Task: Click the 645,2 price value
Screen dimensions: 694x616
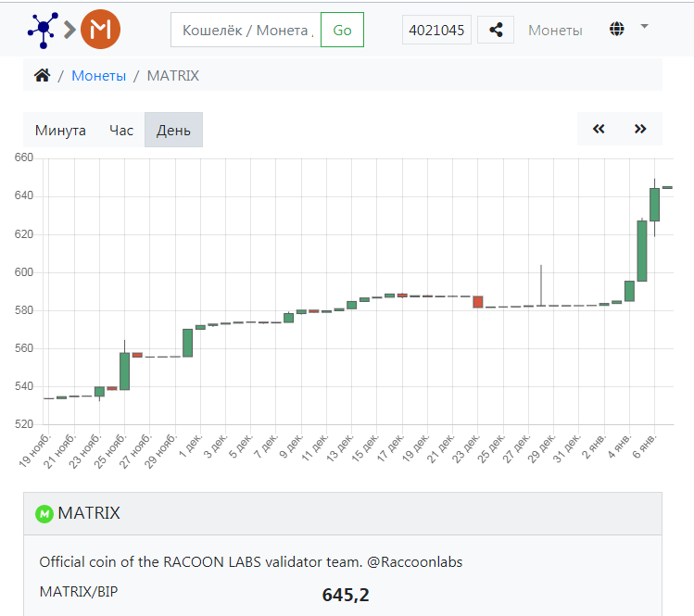Action: coord(346,595)
